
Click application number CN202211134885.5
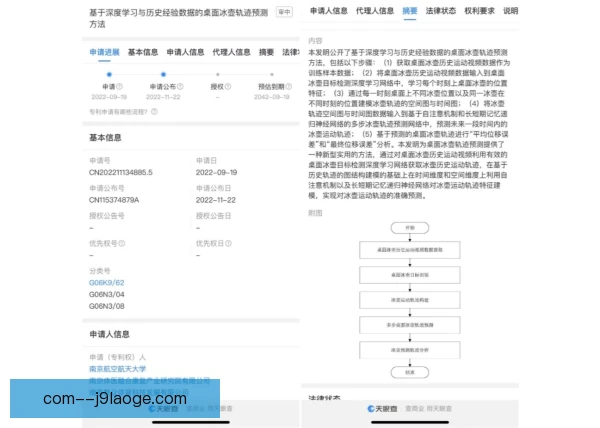tap(121, 173)
